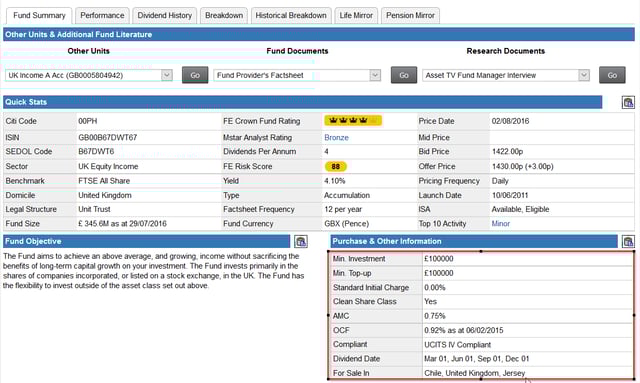
Task: Click Go button next to Fund Documents
Action: pos(404,75)
